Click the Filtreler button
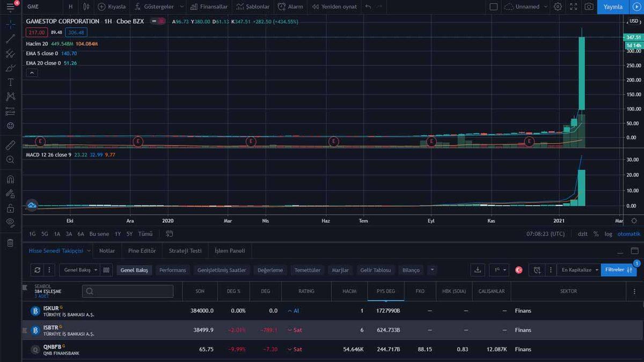 tap(618, 270)
